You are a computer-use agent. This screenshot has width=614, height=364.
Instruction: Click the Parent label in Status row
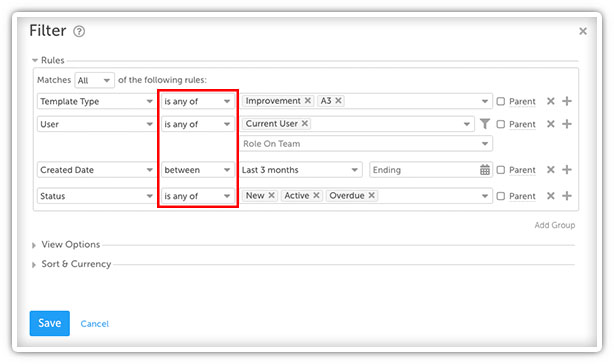522,196
